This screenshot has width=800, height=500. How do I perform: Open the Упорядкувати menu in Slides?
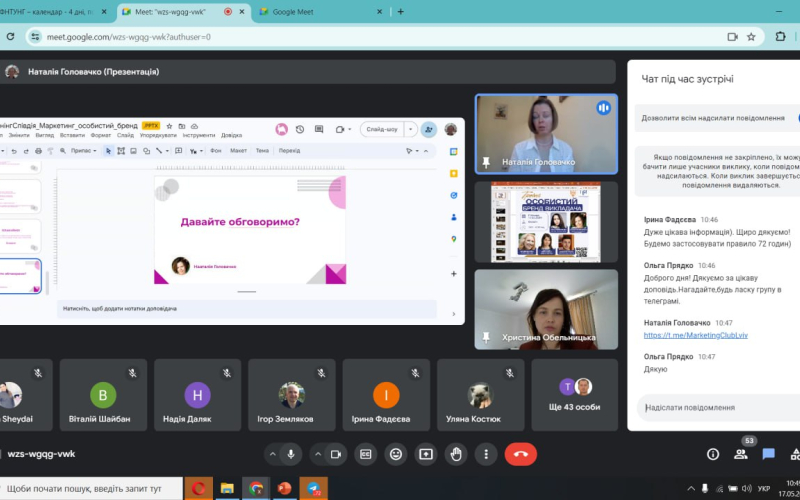click(x=158, y=136)
